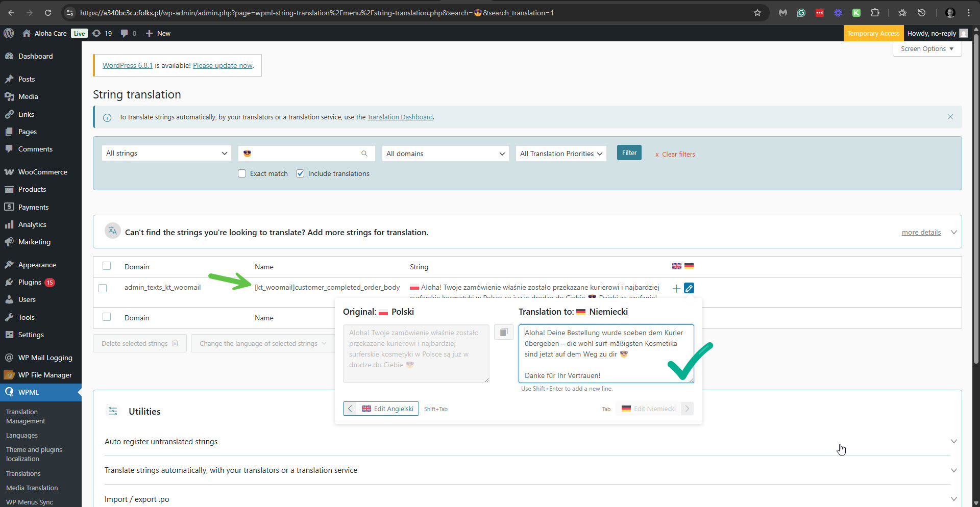Click the search magnifier in the string field
The height and width of the screenshot is (507, 980).
click(x=364, y=154)
